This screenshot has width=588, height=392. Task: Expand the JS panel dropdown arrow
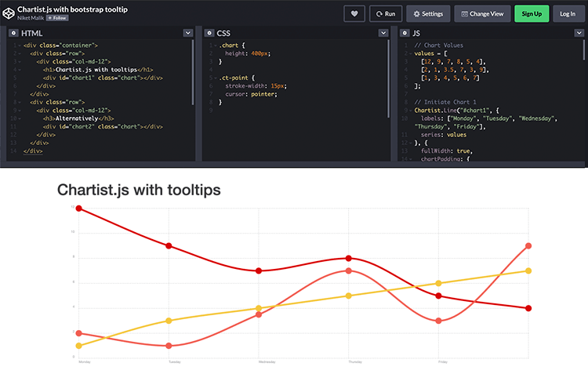pyautogui.click(x=579, y=33)
